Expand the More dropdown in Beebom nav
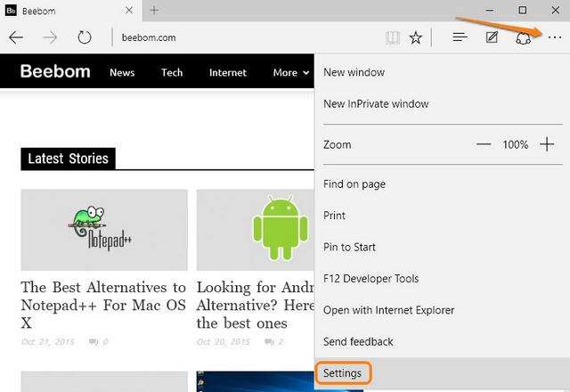Image resolution: width=570 pixels, height=392 pixels. coord(291,72)
